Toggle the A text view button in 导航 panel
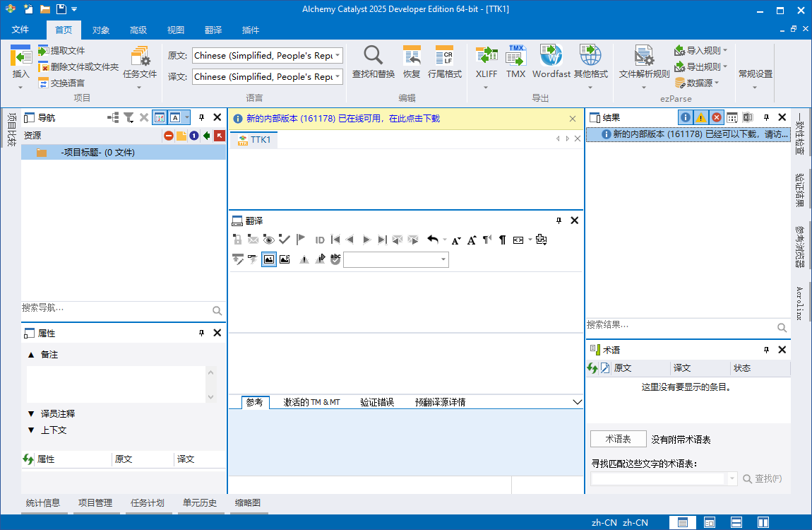Screen dimensions: 812x530 [176, 117]
